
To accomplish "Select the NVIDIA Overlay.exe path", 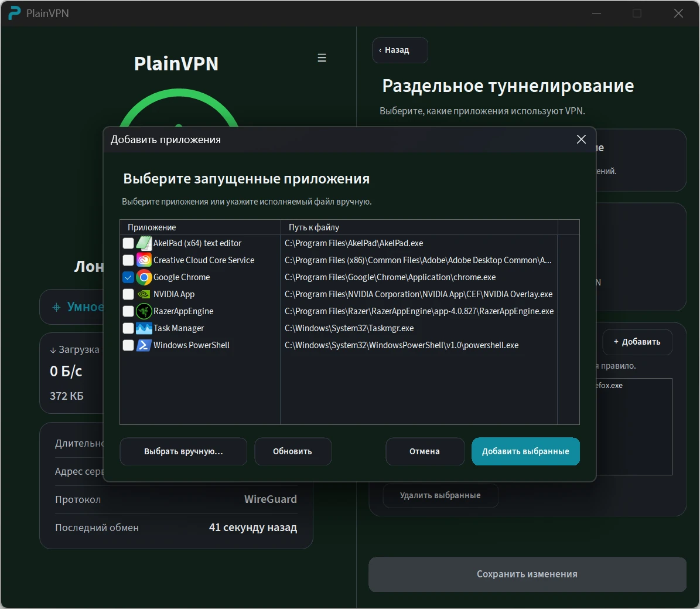I will pyautogui.click(x=418, y=294).
